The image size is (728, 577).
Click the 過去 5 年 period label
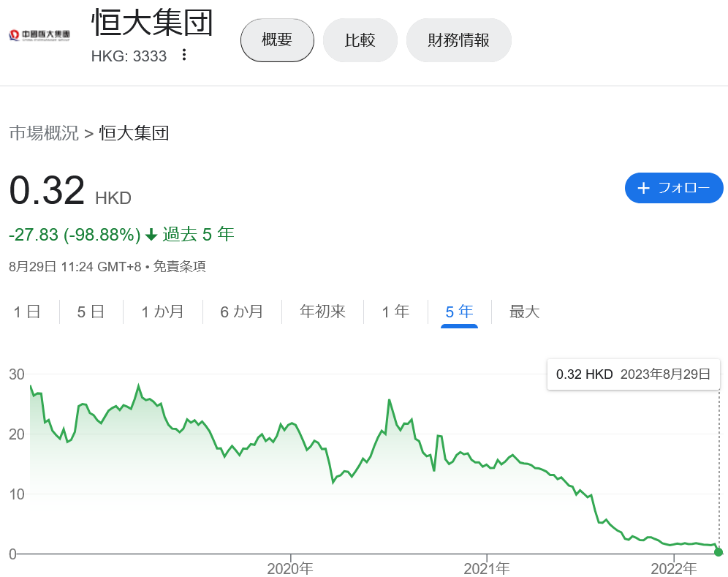(198, 234)
